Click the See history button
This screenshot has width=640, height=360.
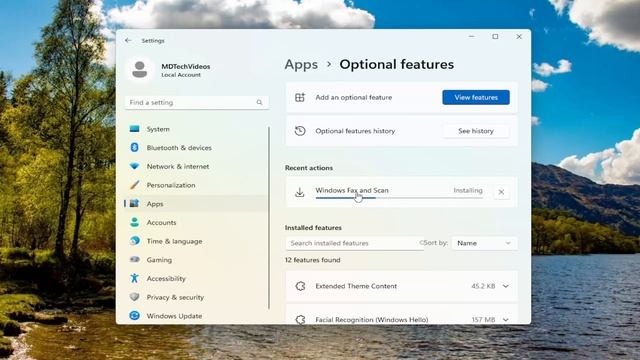point(476,131)
